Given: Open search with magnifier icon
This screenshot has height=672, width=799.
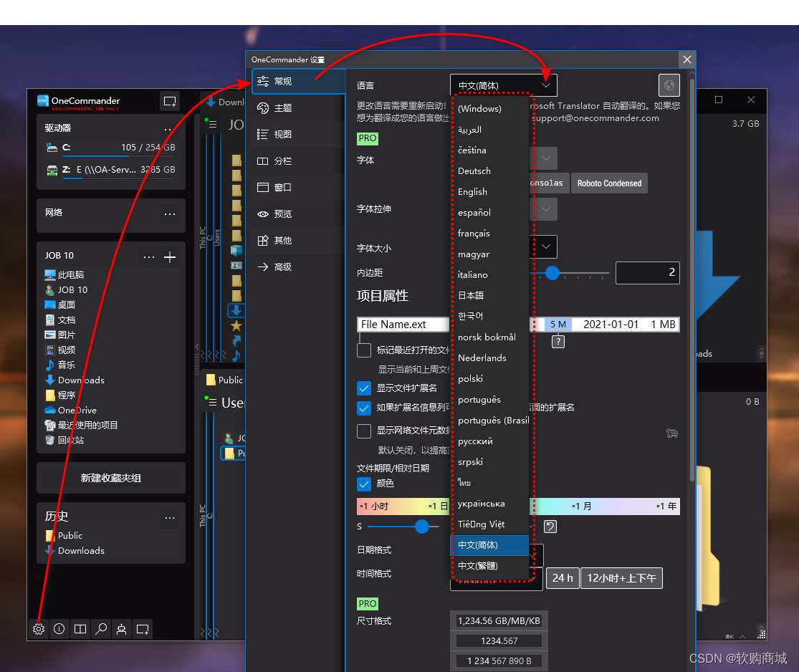Looking at the screenshot, I should click(x=101, y=629).
